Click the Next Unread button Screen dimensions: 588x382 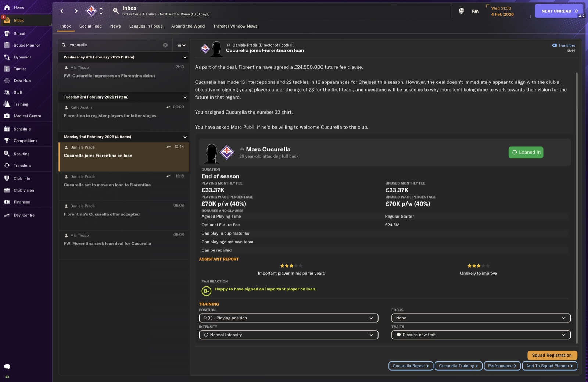559,11
